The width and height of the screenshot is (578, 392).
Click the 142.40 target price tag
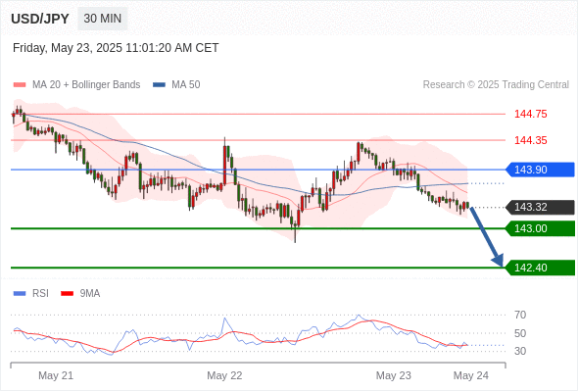[x=540, y=268]
